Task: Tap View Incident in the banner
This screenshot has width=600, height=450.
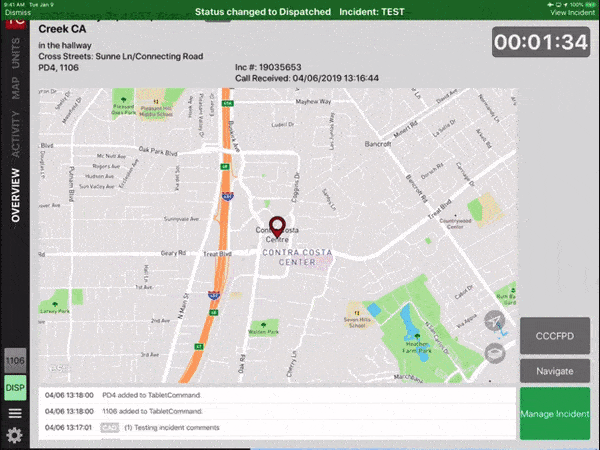Action: pos(572,12)
